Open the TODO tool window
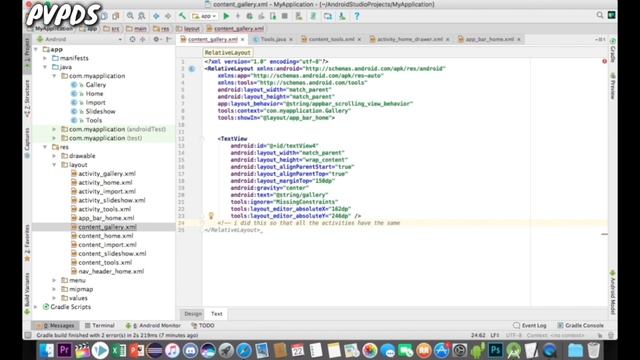640x360 pixels. pos(203,326)
